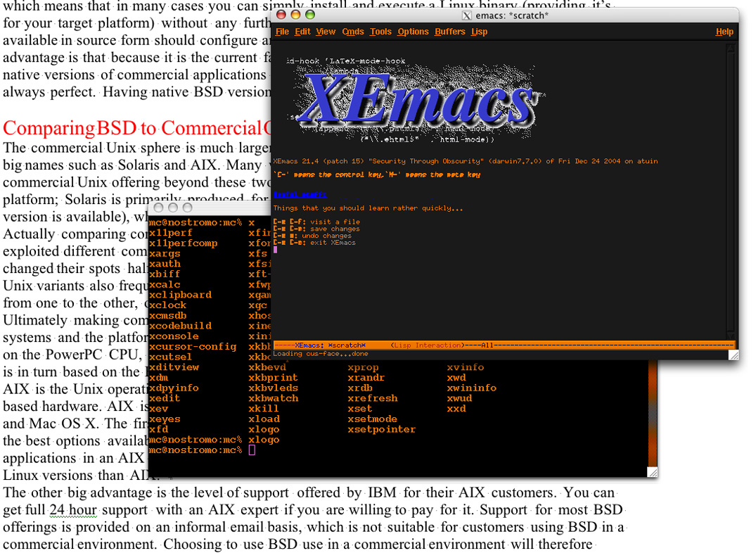Image resolution: width=756 pixels, height=553 pixels.
Task: Click 'xcodebuild' in the terminal listing
Action: [x=180, y=326]
